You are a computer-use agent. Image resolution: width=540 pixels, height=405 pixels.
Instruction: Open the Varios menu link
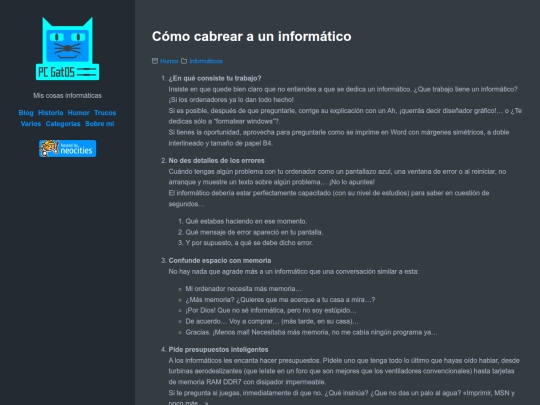[31, 124]
